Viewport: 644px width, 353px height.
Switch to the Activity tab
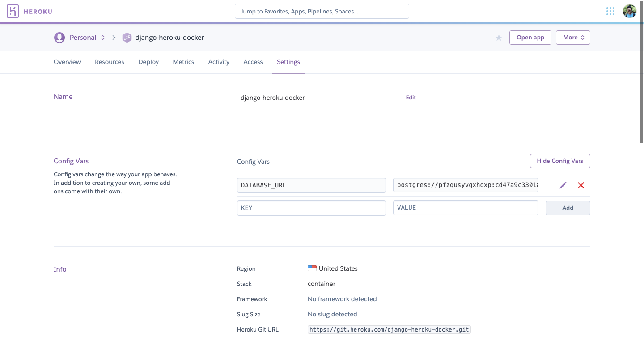pos(219,62)
